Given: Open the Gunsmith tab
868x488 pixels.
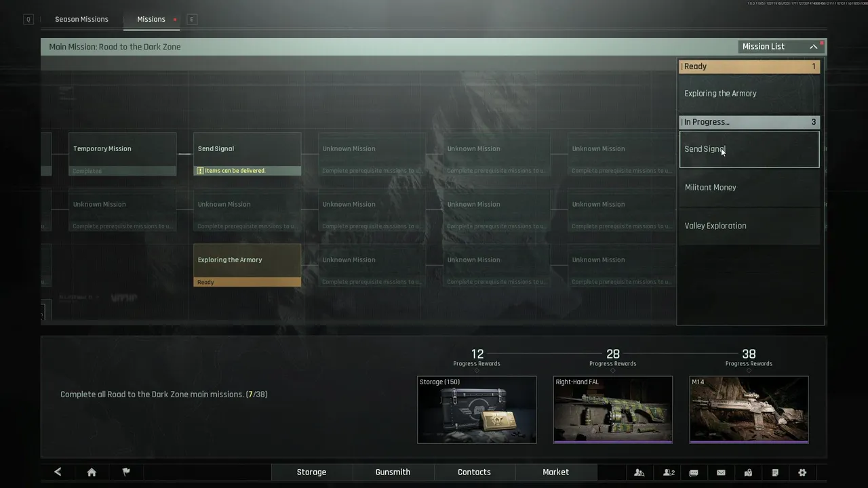Looking at the screenshot, I should coord(393,472).
